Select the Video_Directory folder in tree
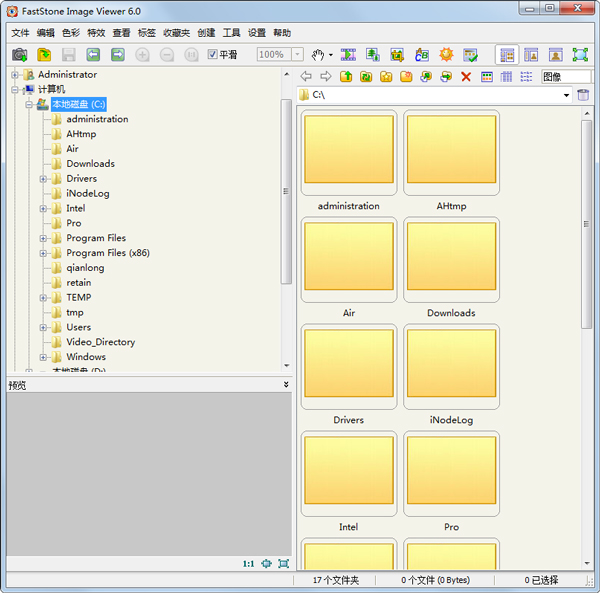 click(101, 342)
